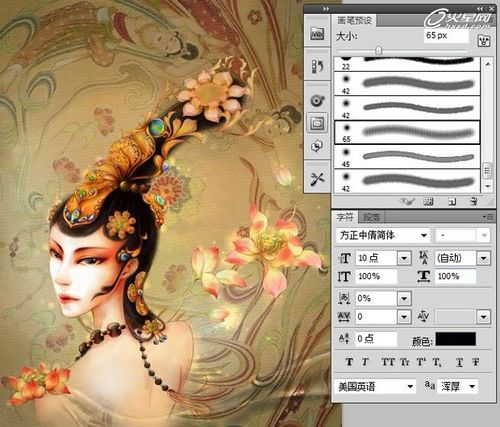
Task: Click the brush size slider handle
Action: [379, 51]
